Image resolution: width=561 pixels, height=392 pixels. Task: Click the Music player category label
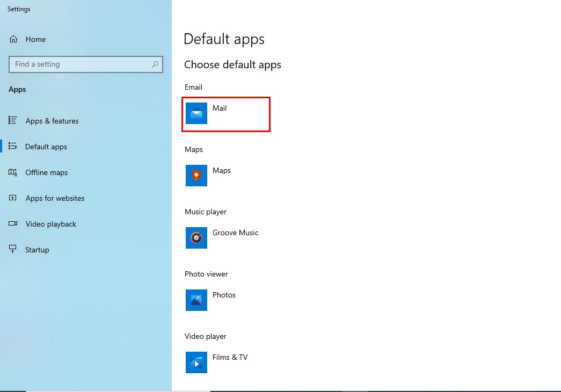[206, 212]
